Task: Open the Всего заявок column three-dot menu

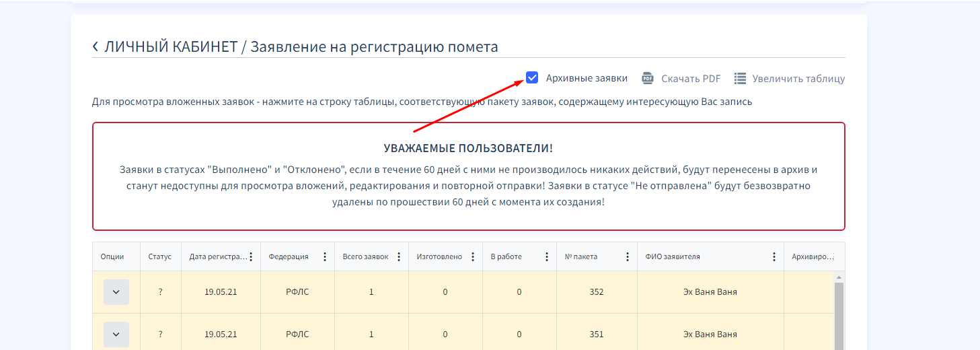Action: click(399, 256)
